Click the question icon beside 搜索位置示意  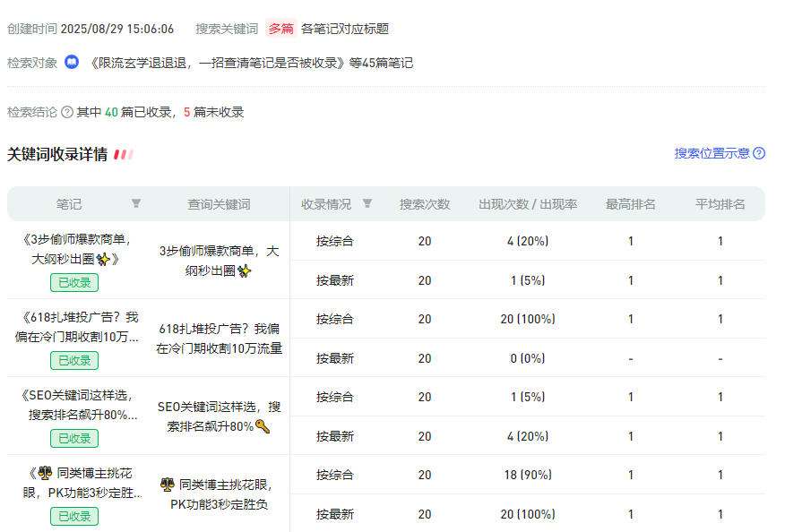coord(759,153)
